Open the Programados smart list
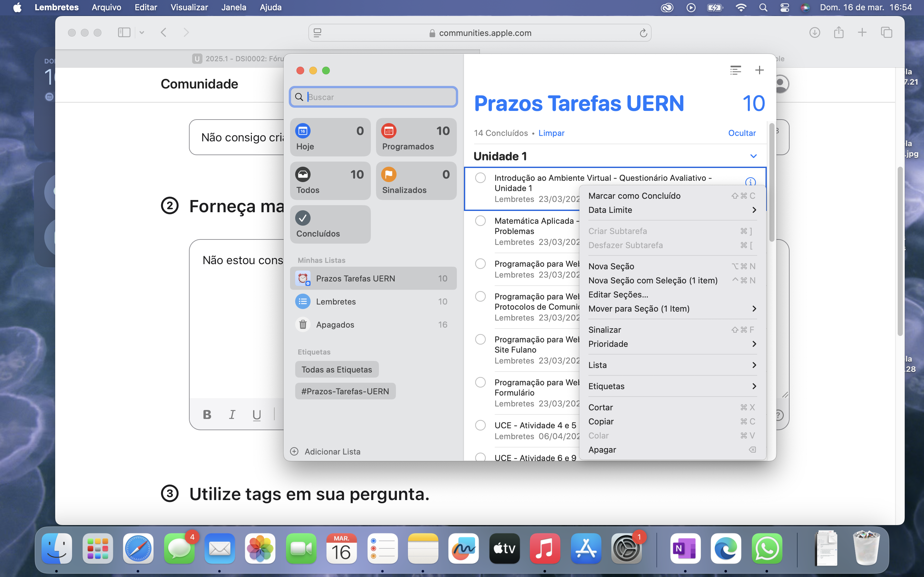Image resolution: width=924 pixels, height=577 pixels. 416,138
